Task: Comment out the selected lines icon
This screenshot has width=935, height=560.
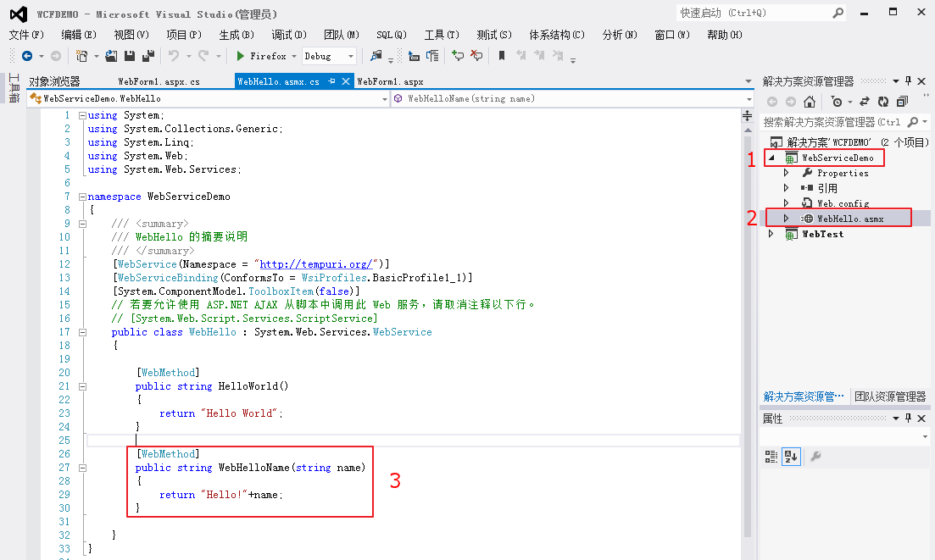Action: (x=458, y=56)
